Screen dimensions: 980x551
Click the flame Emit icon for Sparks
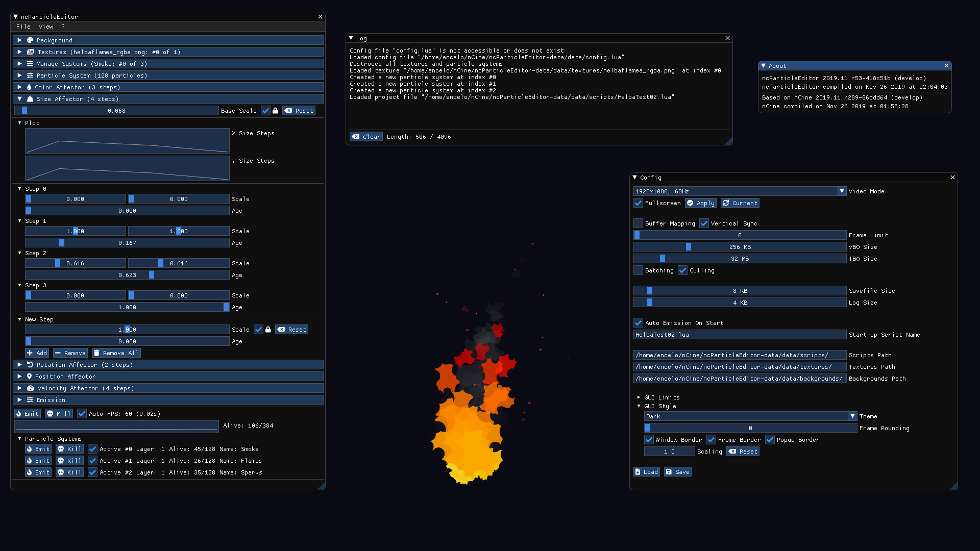coord(30,472)
